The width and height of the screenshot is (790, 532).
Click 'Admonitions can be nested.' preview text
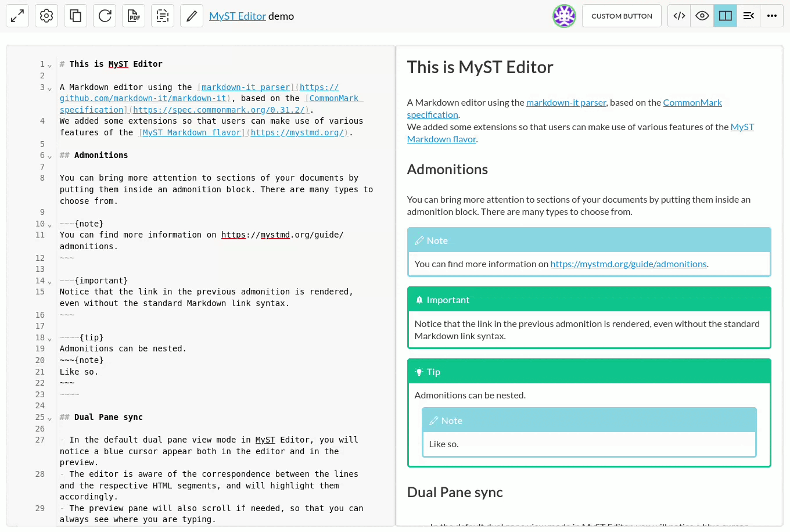470,395
